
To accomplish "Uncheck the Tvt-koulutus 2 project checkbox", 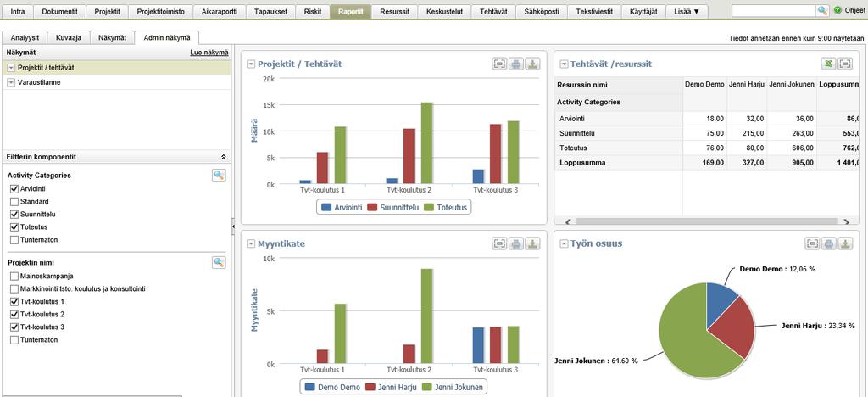I will pyautogui.click(x=14, y=314).
